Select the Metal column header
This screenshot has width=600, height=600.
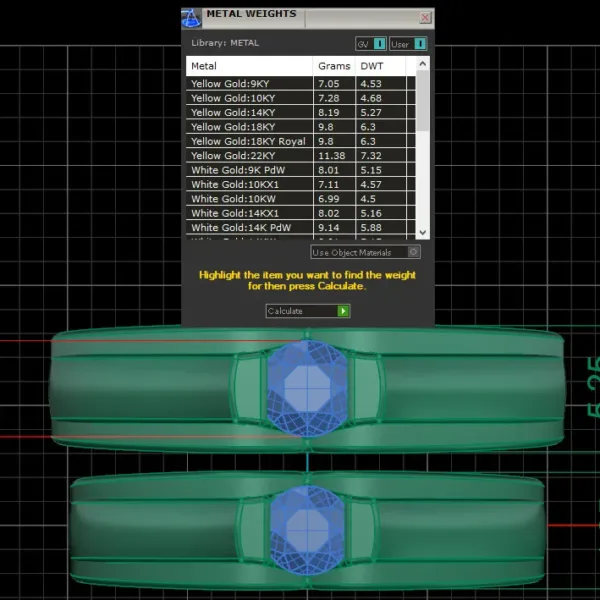click(x=249, y=66)
